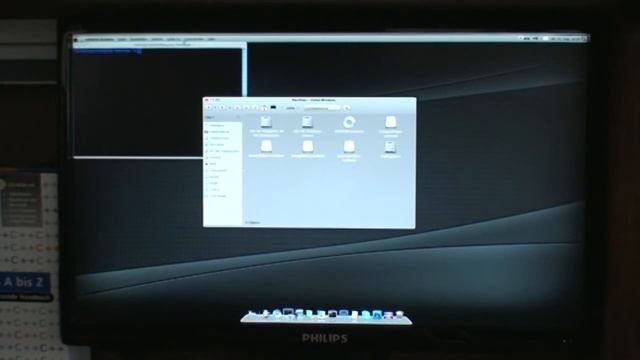Select the second volume icon in second row
The image size is (640, 360).
point(308,147)
